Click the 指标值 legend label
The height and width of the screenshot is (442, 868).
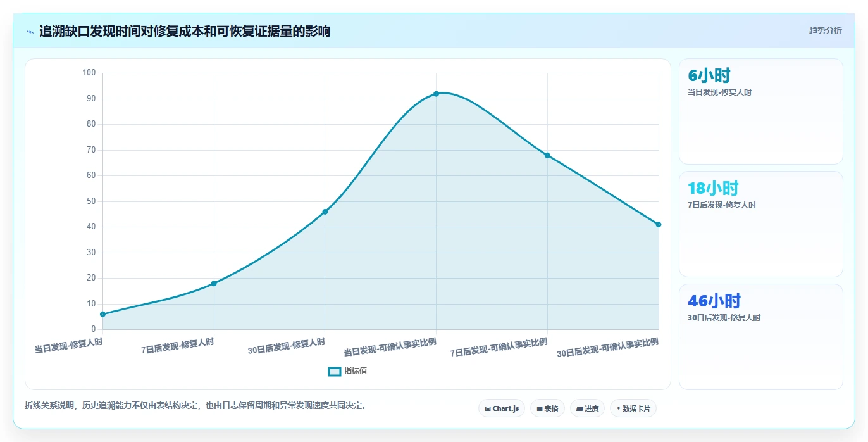[x=356, y=371]
